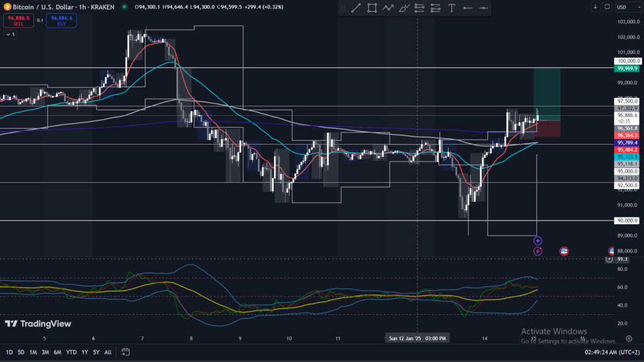Click the 100,000.0 horizontal price level label

coord(628,61)
